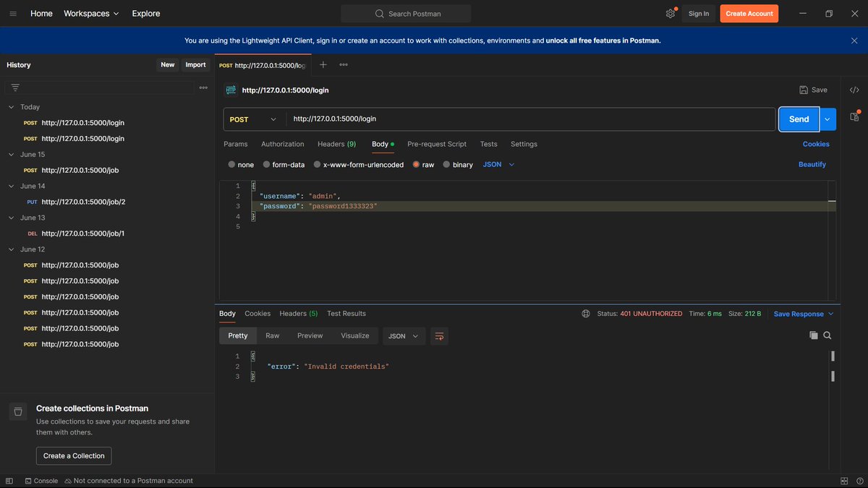Collapse the June 12 history group
868x488 pixels.
(x=11, y=249)
